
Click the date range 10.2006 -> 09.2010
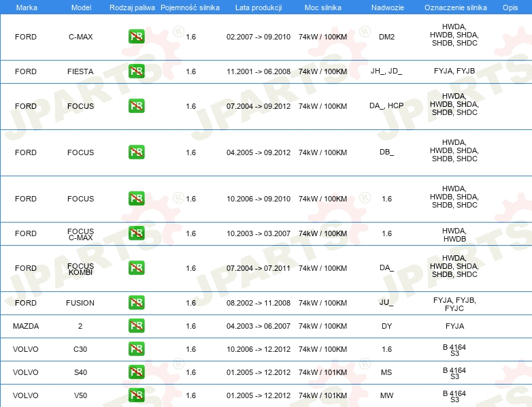(x=259, y=199)
